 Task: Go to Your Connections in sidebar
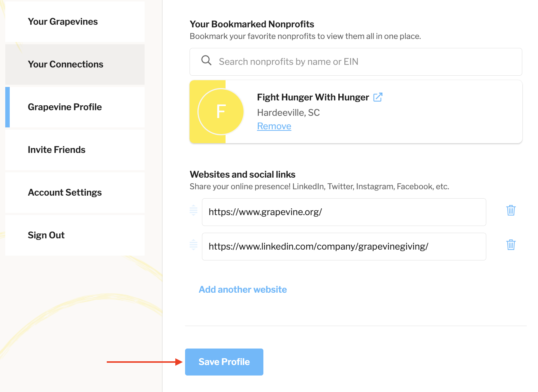(66, 64)
